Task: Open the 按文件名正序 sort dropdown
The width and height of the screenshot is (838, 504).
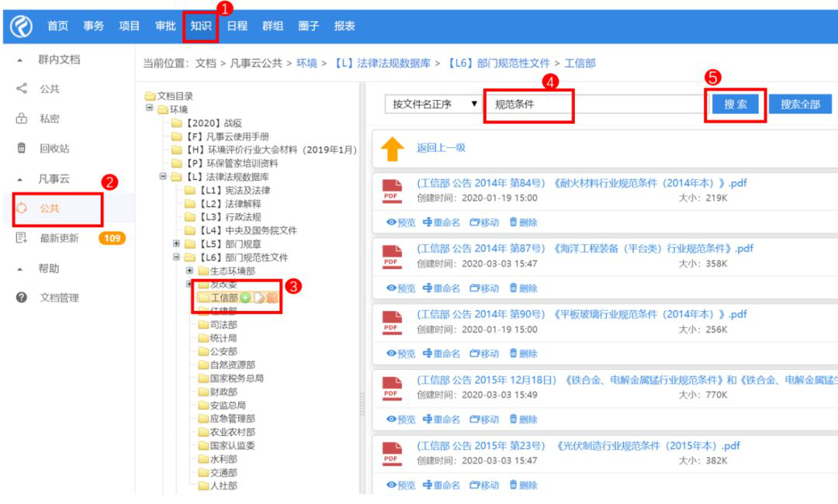Action: click(x=433, y=105)
